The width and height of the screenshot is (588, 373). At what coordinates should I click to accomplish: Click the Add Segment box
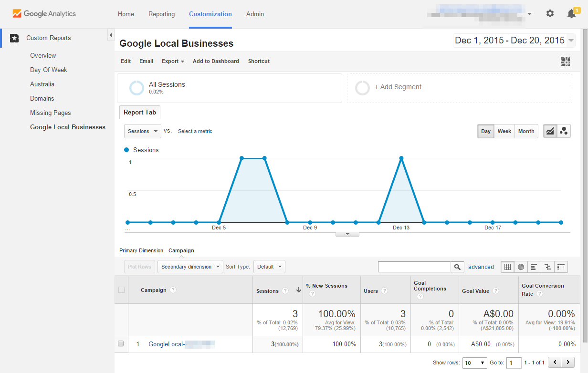coord(460,88)
